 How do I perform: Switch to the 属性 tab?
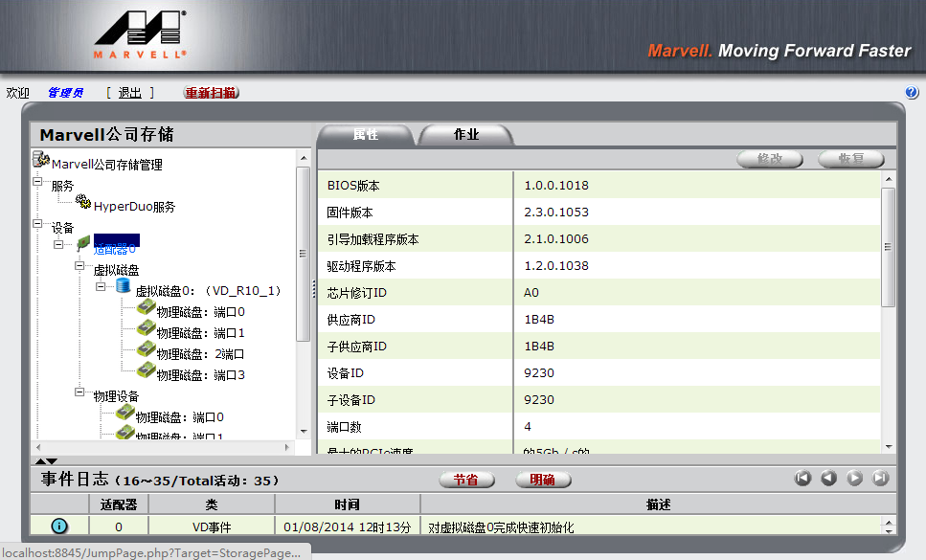pyautogui.click(x=366, y=135)
